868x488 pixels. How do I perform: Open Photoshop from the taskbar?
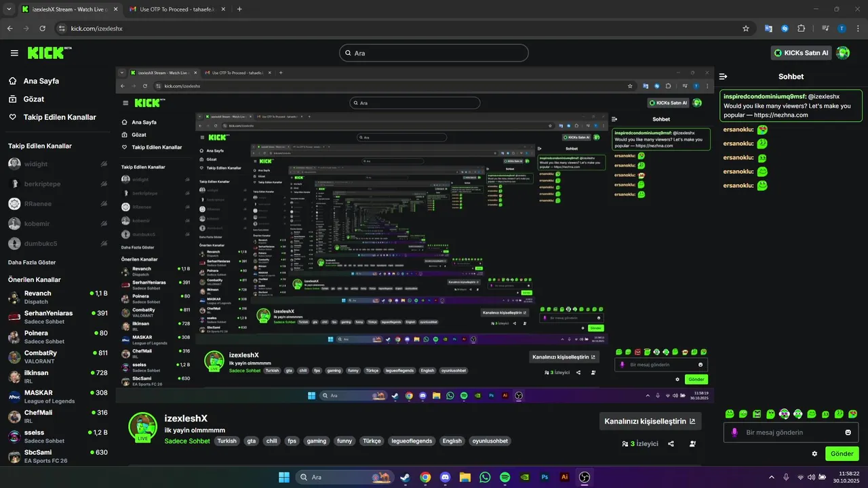(545, 477)
